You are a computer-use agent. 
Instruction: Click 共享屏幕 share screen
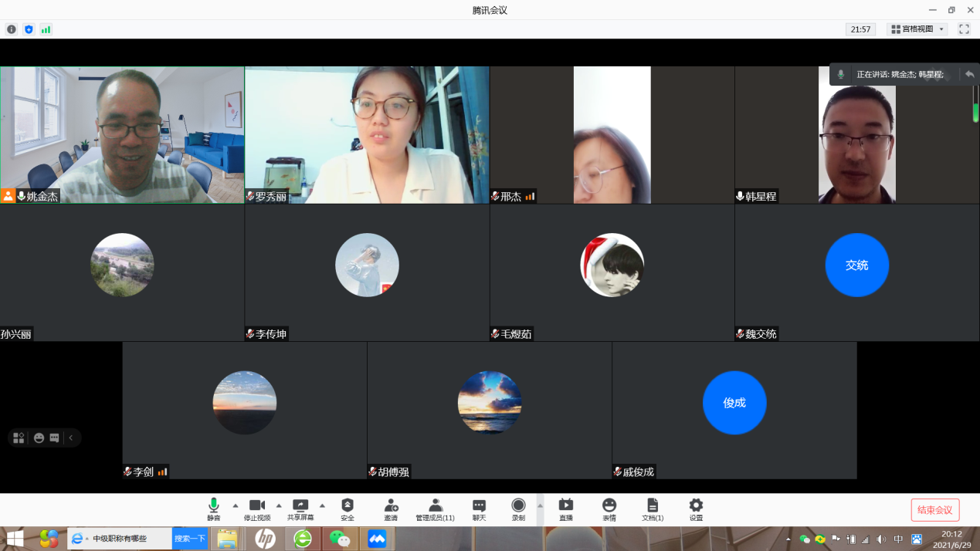tap(300, 509)
